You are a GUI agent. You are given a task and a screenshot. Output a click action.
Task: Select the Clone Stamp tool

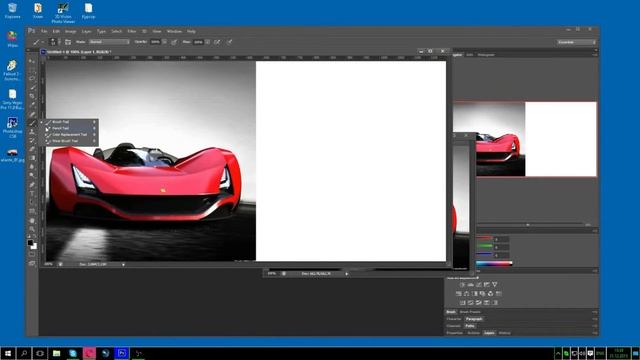tap(32, 132)
